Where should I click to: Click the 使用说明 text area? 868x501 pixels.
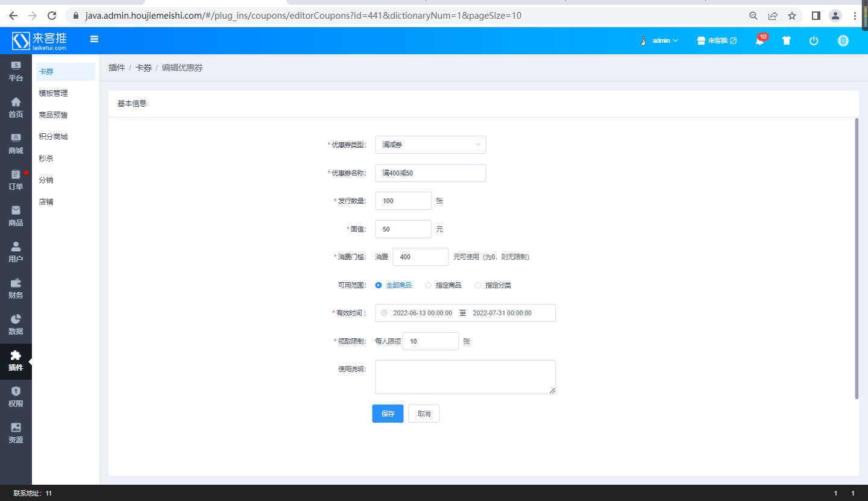click(x=465, y=377)
